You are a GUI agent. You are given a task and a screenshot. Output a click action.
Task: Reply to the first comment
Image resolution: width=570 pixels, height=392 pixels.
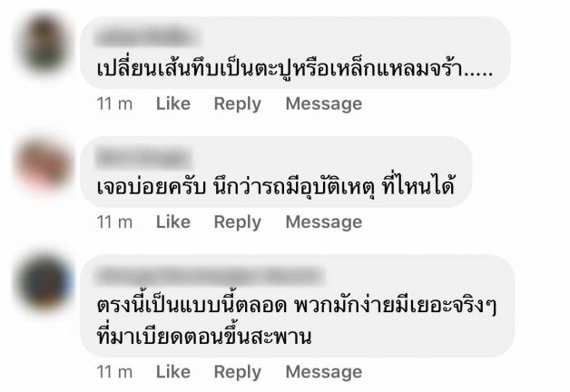point(238,104)
